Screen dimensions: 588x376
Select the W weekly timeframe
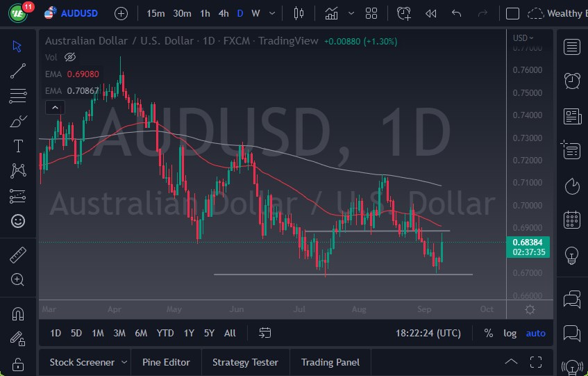tap(255, 13)
